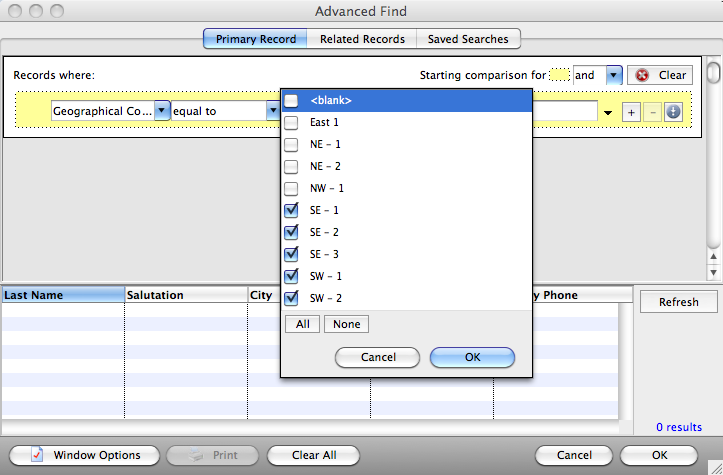Click the blue round icon beside minus

coord(673,112)
